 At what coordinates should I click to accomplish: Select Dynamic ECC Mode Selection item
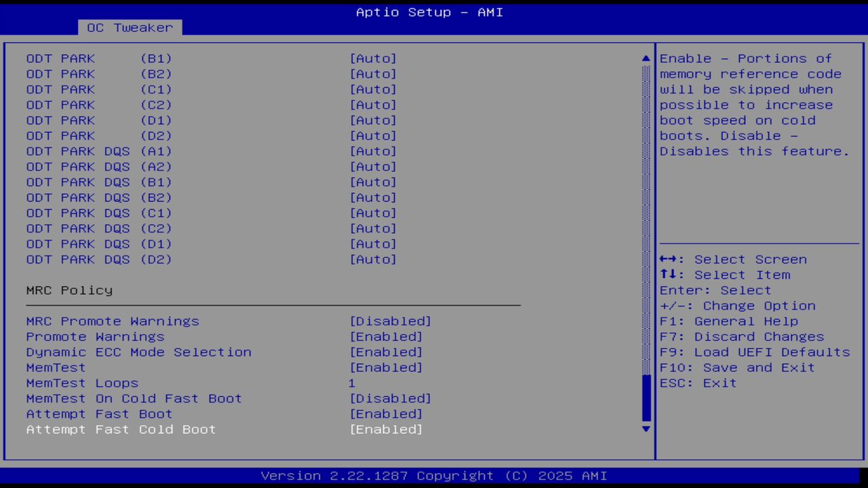point(138,352)
